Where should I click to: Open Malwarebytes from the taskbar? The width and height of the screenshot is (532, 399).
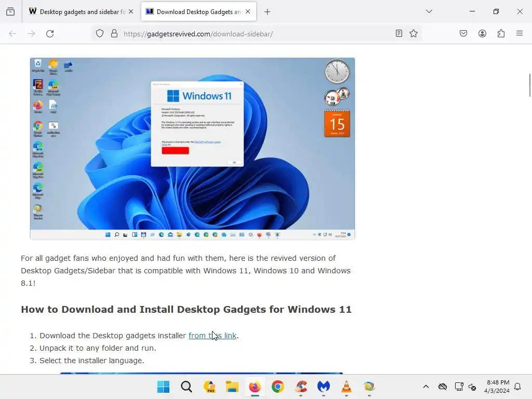tap(323, 387)
